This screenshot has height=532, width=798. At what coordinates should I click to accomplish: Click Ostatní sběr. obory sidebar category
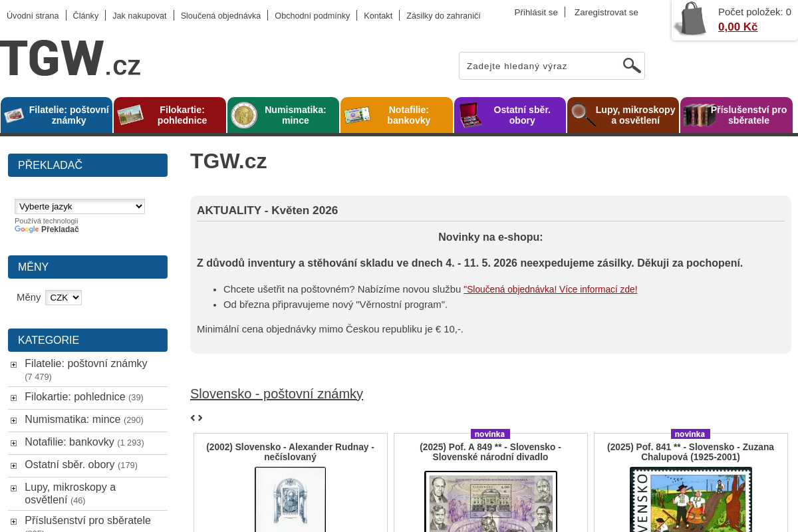pyautogui.click(x=70, y=465)
